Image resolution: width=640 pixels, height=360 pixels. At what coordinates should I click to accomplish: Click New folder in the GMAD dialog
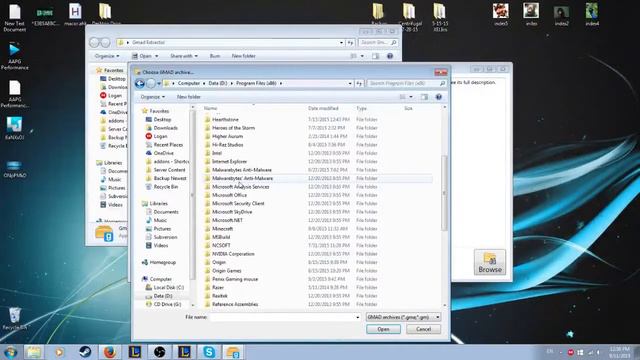[x=189, y=97]
